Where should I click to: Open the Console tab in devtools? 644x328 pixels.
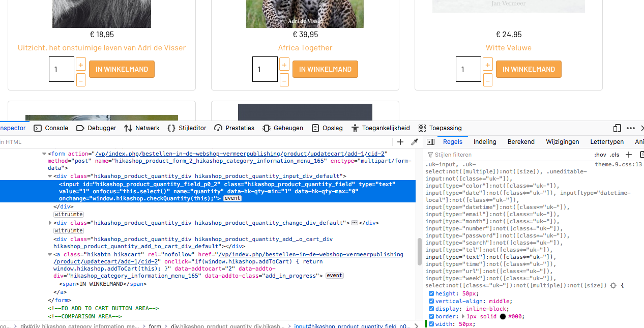click(x=51, y=128)
